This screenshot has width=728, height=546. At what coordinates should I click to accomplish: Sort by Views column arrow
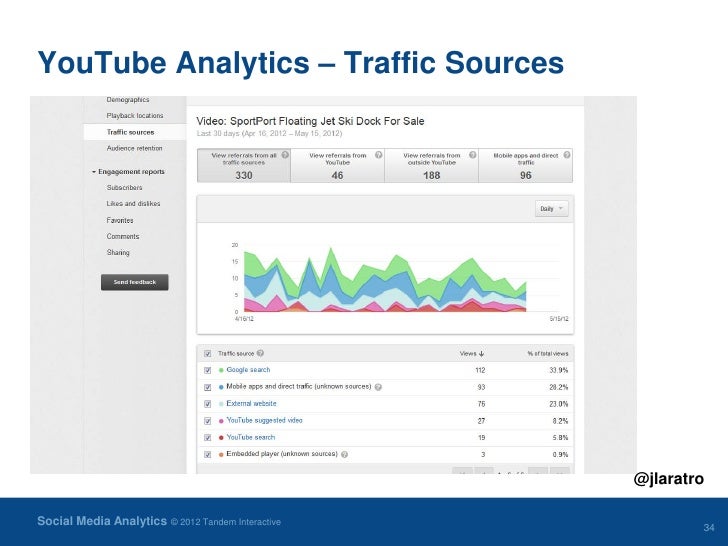481,353
